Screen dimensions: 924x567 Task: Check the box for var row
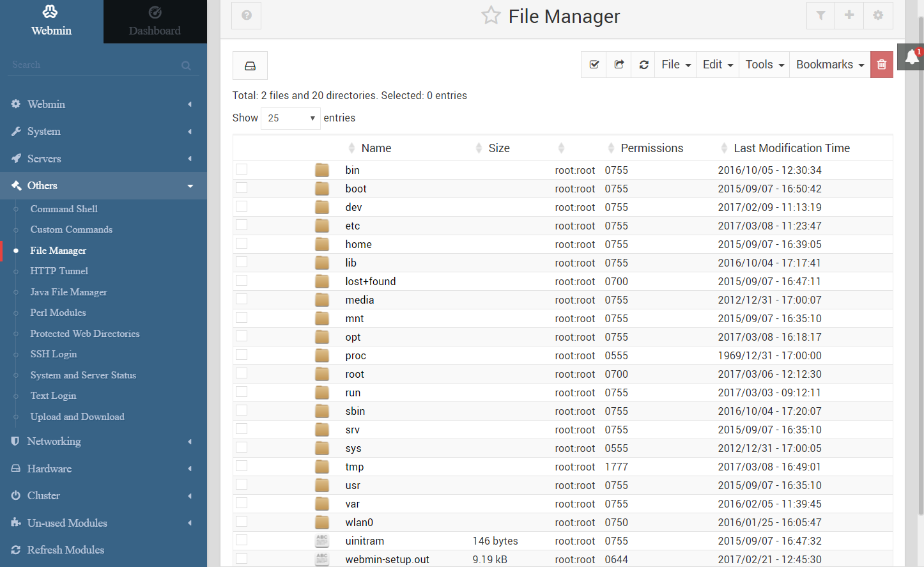click(242, 502)
